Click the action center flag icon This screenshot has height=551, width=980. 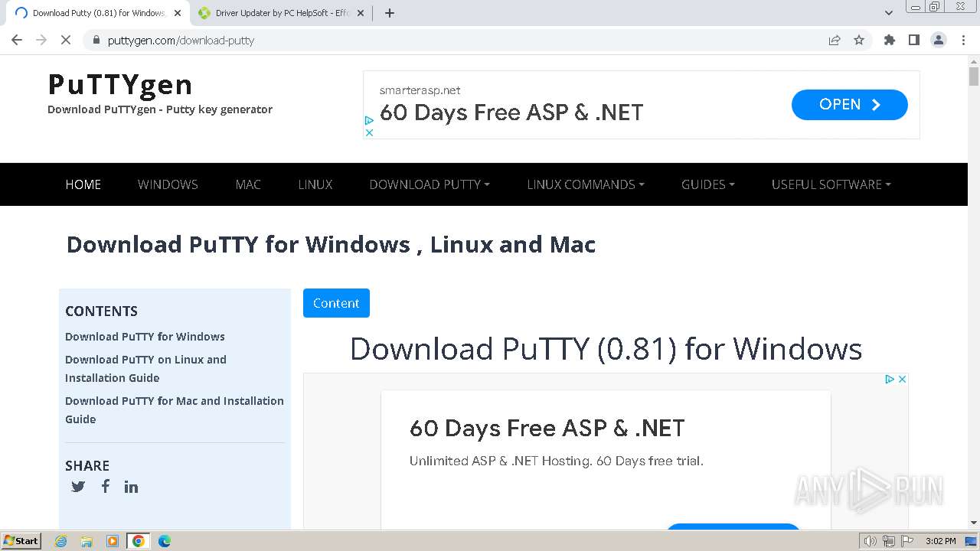[x=907, y=541]
